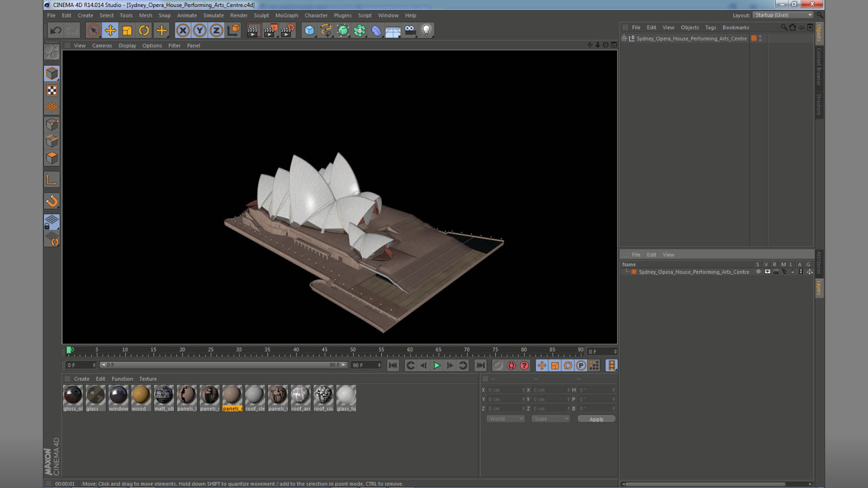Enable the Axis mode tool
Screen dimensions: 868x488
coord(52,180)
